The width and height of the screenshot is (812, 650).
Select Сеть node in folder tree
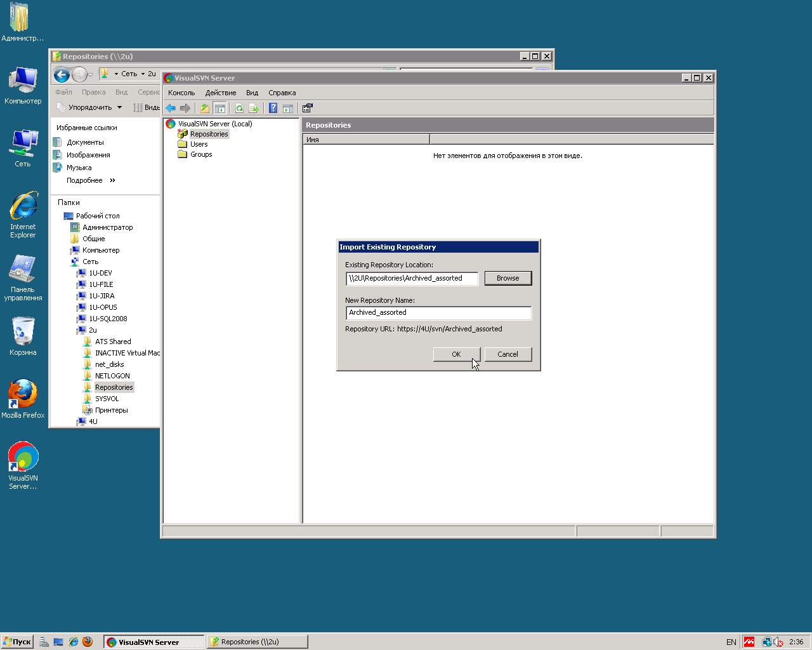tap(90, 262)
